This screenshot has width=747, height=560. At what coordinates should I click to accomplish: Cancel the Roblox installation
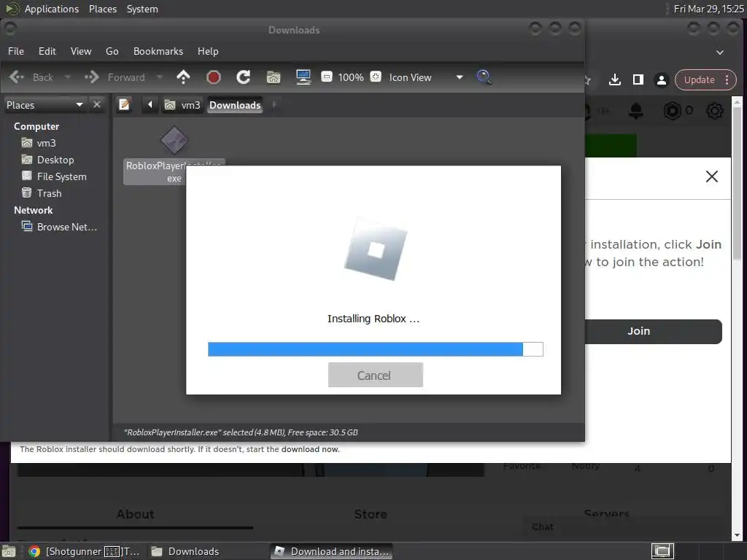[376, 376]
